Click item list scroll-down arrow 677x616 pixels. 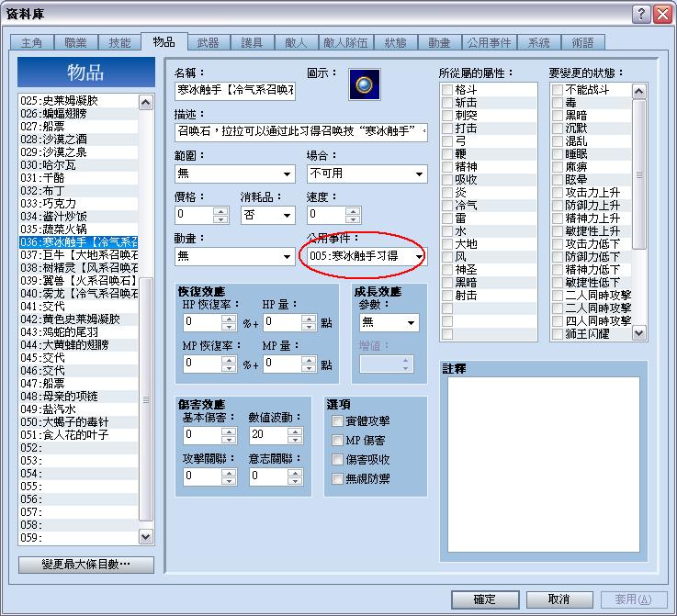click(x=146, y=537)
